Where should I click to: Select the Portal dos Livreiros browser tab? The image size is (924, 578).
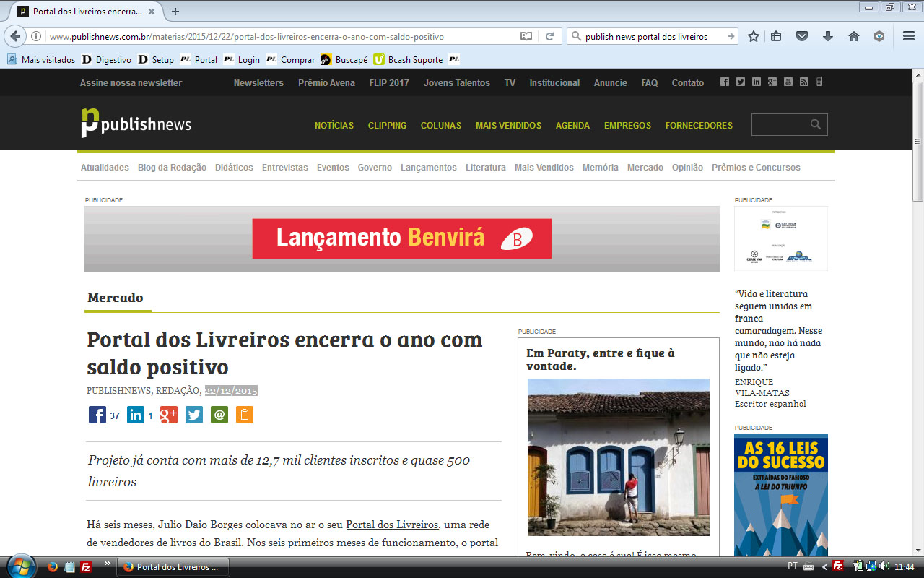(86, 12)
